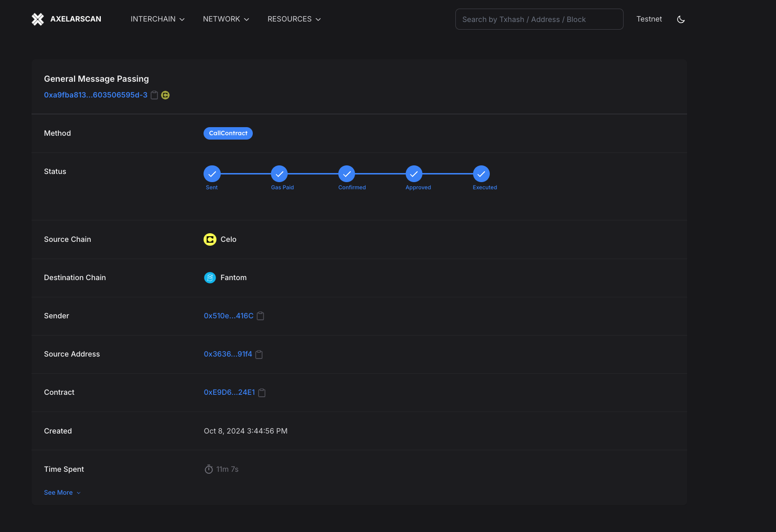Click the Celo chain logo icon

(210, 239)
